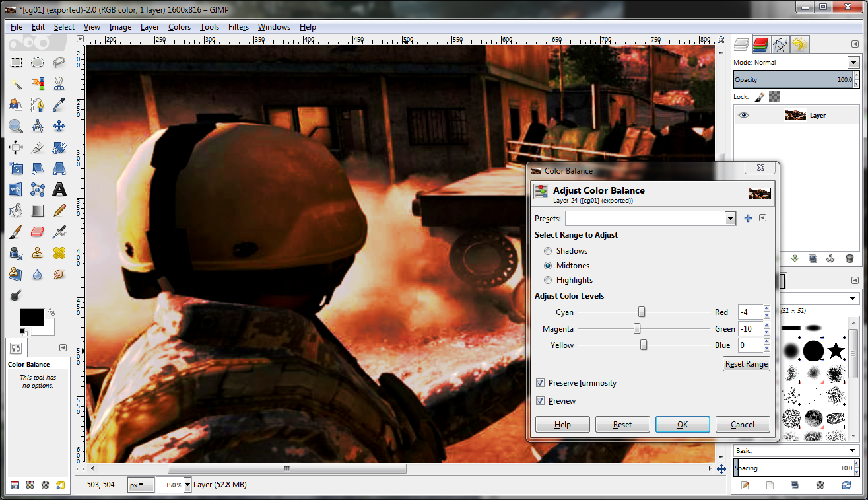Open the tool options tab menu arrow
The height and width of the screenshot is (500, 868).
click(63, 347)
